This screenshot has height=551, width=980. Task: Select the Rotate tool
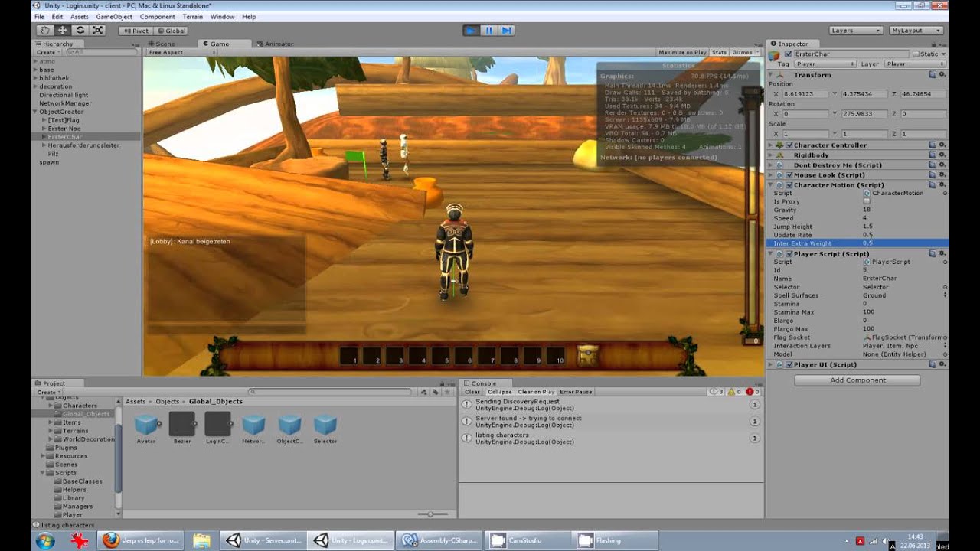click(x=80, y=31)
